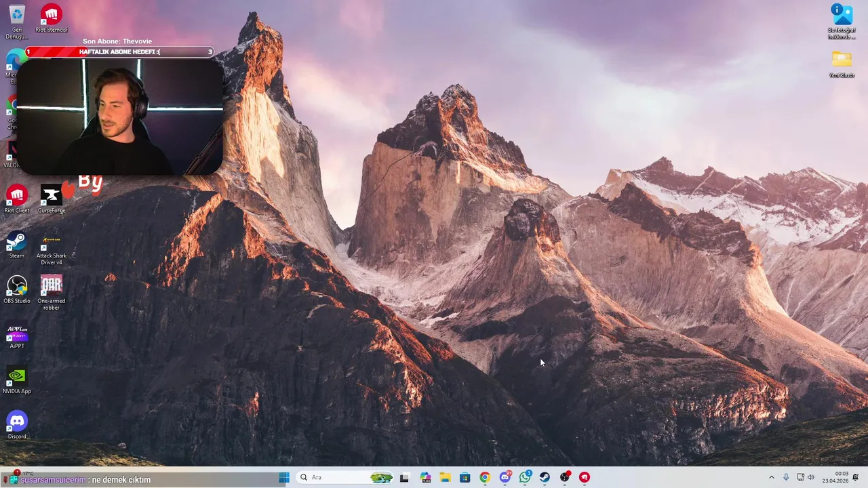Screen dimensions: 868x488
Task: Switch to Steam in the taskbar
Action: point(545,477)
